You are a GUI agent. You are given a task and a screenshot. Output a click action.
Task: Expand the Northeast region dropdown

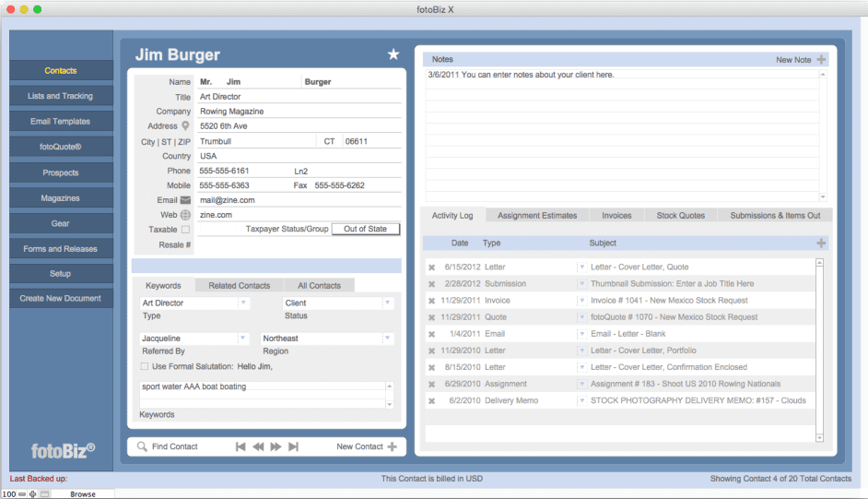(388, 338)
